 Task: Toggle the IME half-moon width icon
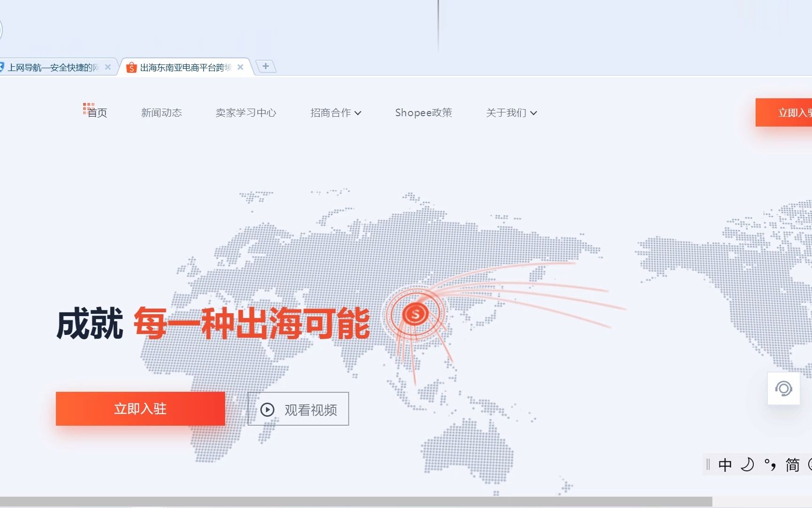click(x=747, y=465)
